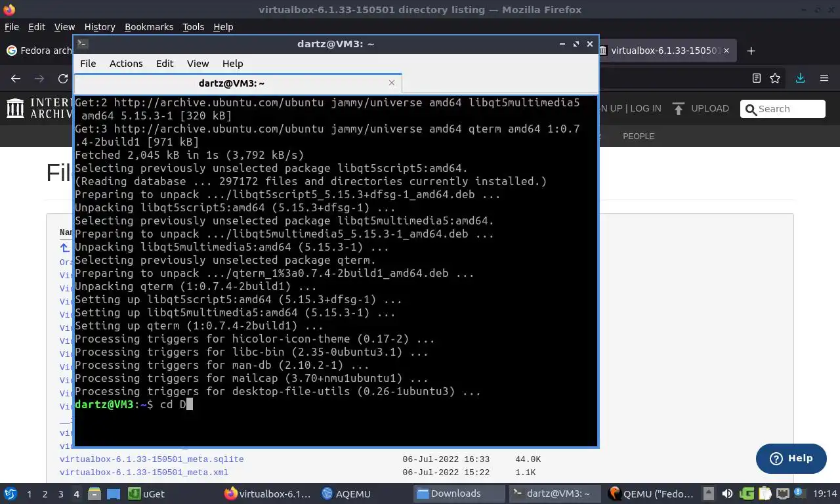Switch to workspace 2
Image resolution: width=840 pixels, height=504 pixels.
pos(45,493)
